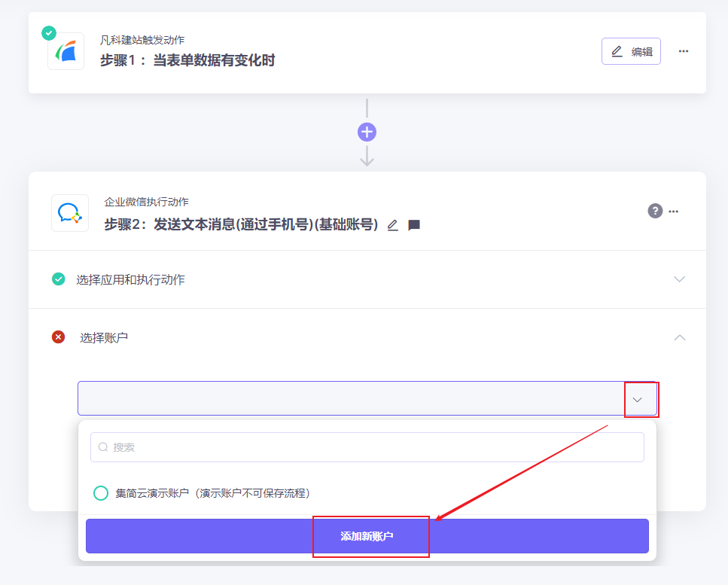Toggle the account dropdown arrow
This screenshot has height=585, width=728.
coord(637,400)
